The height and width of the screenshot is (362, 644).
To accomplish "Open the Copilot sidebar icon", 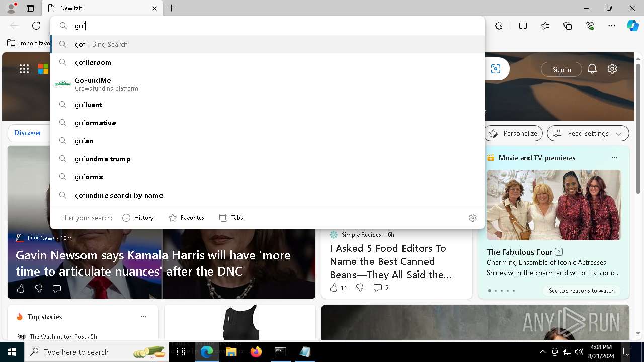I will point(632,26).
